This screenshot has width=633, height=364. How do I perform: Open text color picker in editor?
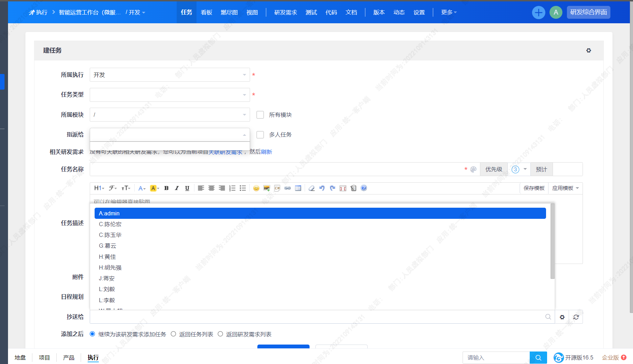click(x=142, y=188)
